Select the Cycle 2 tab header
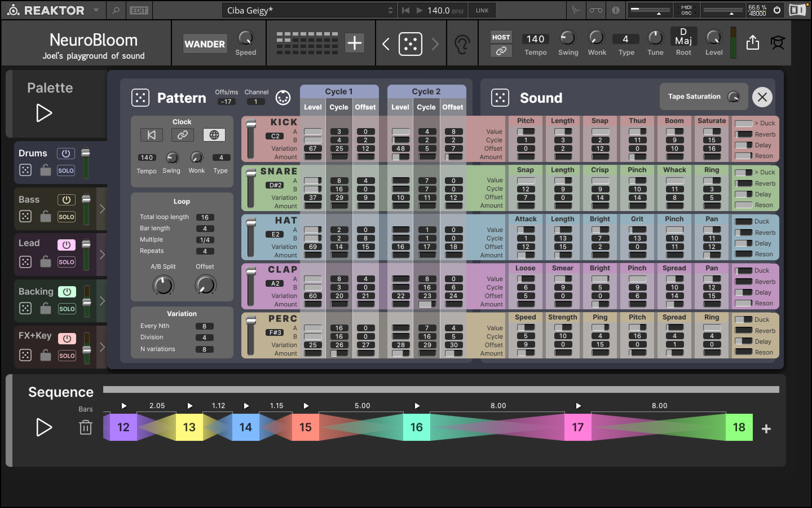812x508 pixels. pyautogui.click(x=426, y=91)
